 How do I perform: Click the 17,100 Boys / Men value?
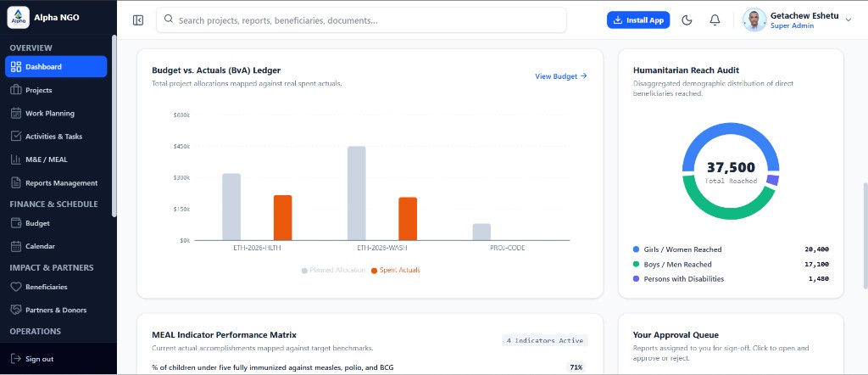(816, 264)
